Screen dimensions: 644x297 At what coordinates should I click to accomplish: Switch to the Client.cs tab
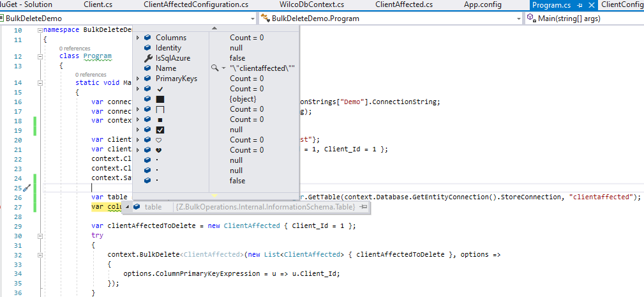[x=98, y=5]
